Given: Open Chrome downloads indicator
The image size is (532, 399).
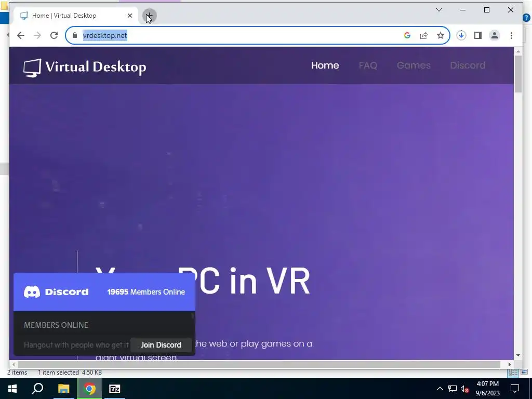Looking at the screenshot, I should coord(461,35).
